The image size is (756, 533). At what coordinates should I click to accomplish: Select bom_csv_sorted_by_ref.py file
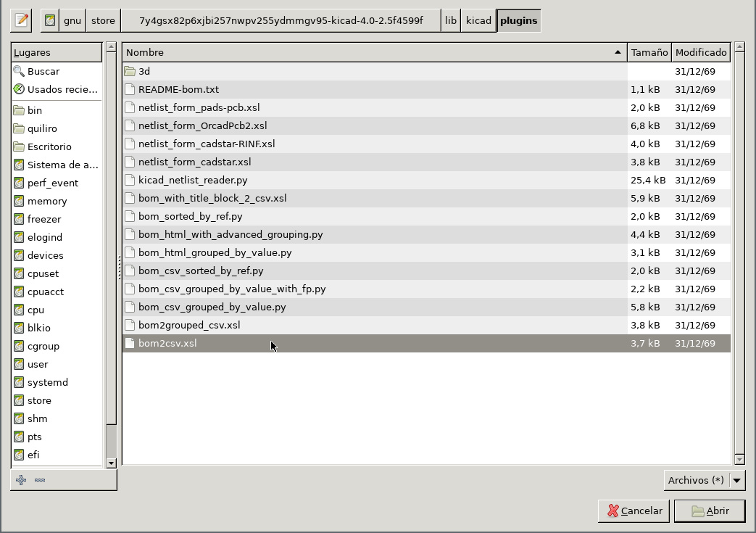pos(427,270)
